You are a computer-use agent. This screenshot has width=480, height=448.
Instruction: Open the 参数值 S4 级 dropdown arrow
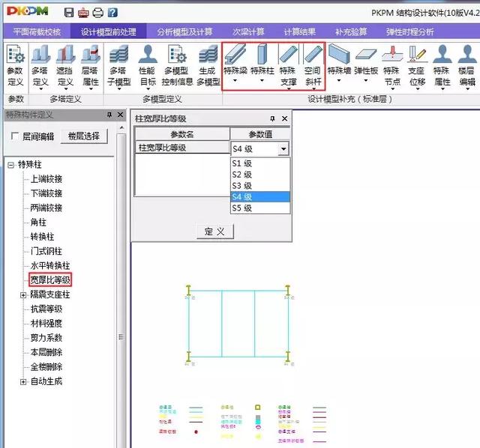point(283,149)
